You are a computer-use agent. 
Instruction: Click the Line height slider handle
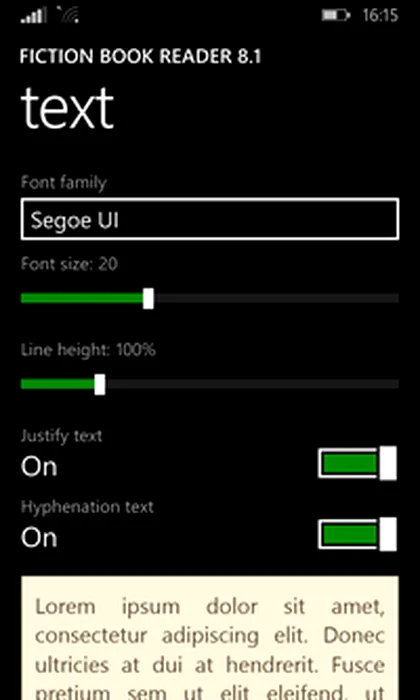tap(100, 384)
